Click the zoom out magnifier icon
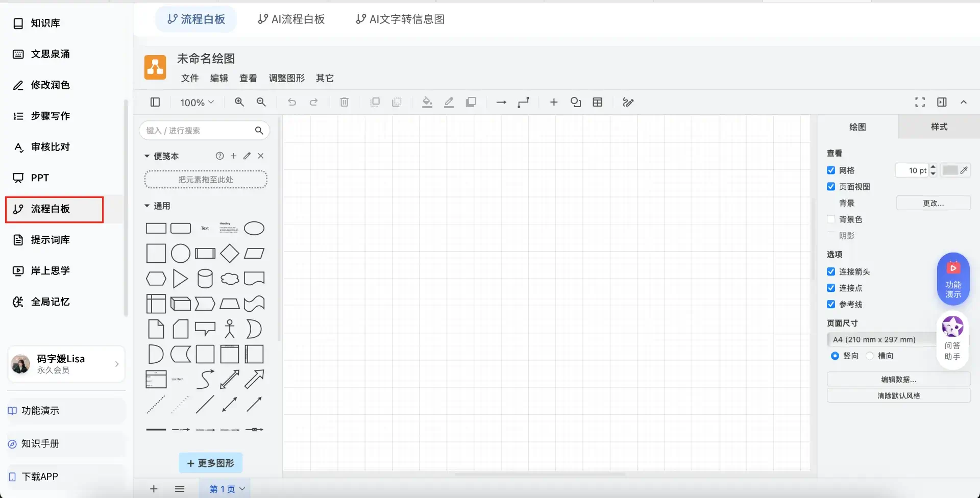The width and height of the screenshot is (980, 498). coord(261,102)
